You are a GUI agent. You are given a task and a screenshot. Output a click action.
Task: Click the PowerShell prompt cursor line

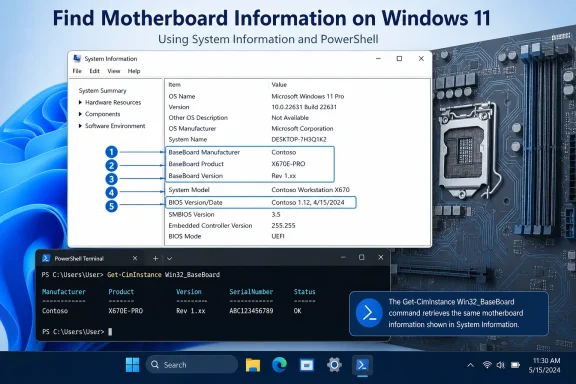(77, 332)
